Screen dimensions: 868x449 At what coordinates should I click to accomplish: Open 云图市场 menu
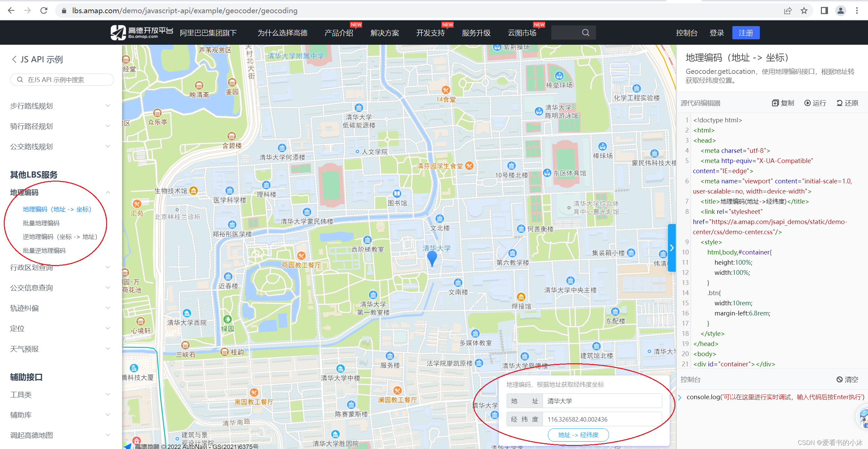tap(522, 33)
